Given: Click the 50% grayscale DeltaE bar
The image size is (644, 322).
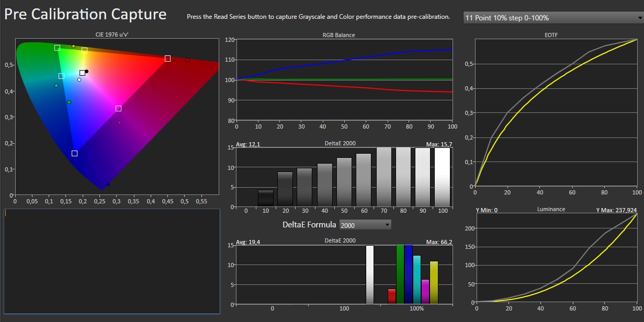Looking at the screenshot, I should pos(344,182).
